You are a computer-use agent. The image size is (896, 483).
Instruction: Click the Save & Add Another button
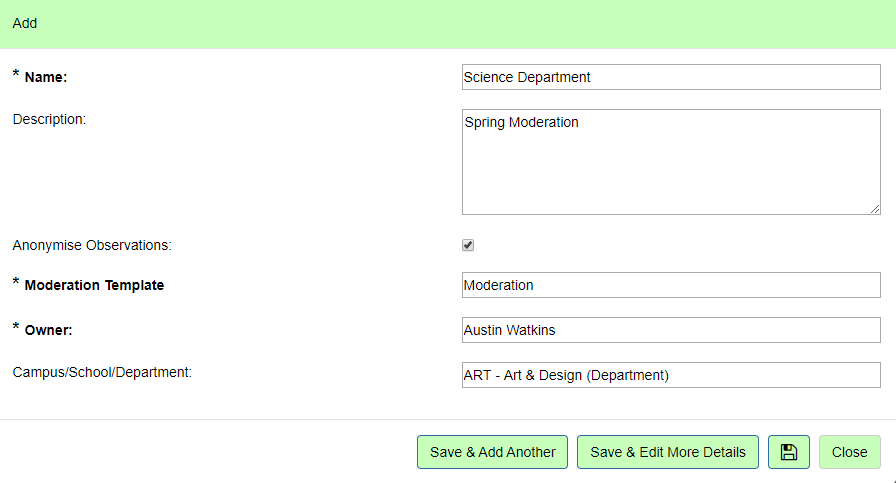492,452
